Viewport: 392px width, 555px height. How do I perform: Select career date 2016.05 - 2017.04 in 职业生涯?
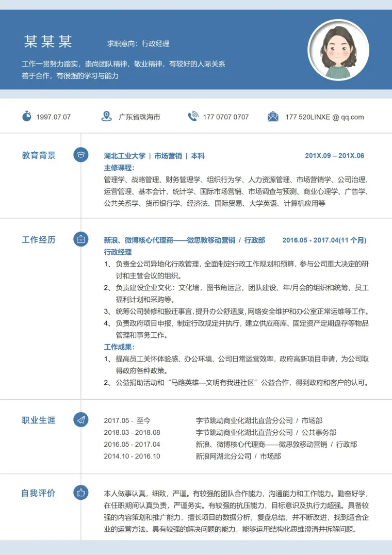pyautogui.click(x=132, y=444)
